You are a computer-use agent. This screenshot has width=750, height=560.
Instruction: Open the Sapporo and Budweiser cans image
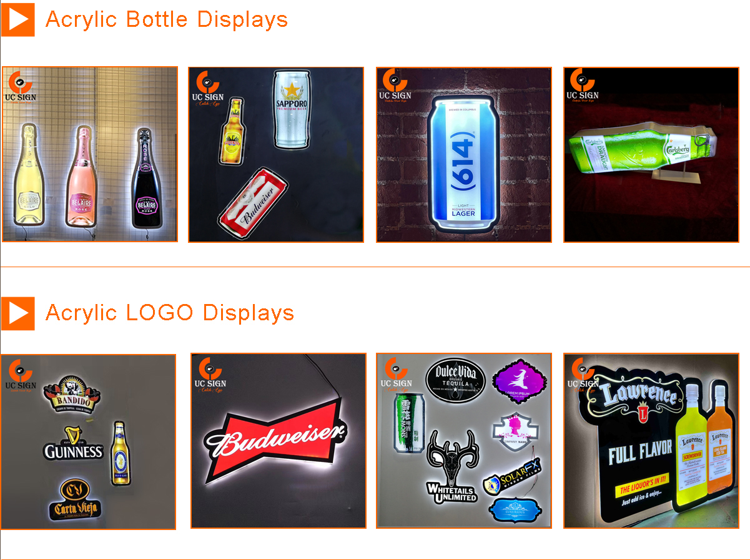(x=276, y=154)
